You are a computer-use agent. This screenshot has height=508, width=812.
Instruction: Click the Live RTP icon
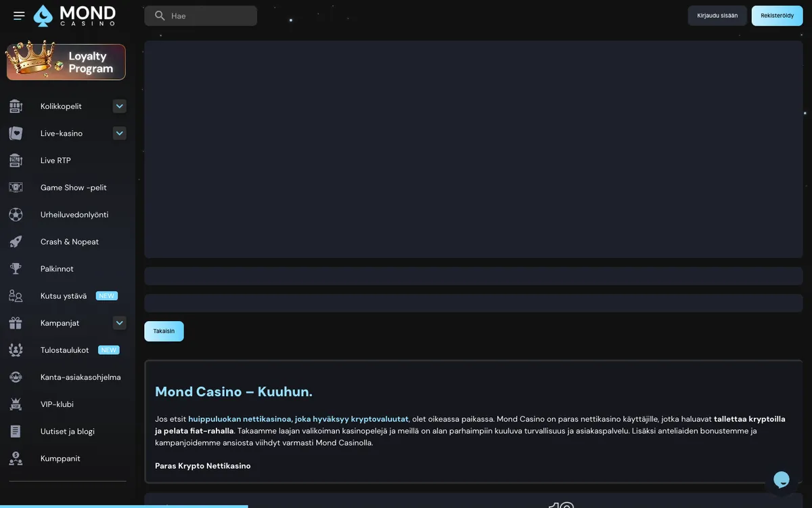tap(16, 161)
